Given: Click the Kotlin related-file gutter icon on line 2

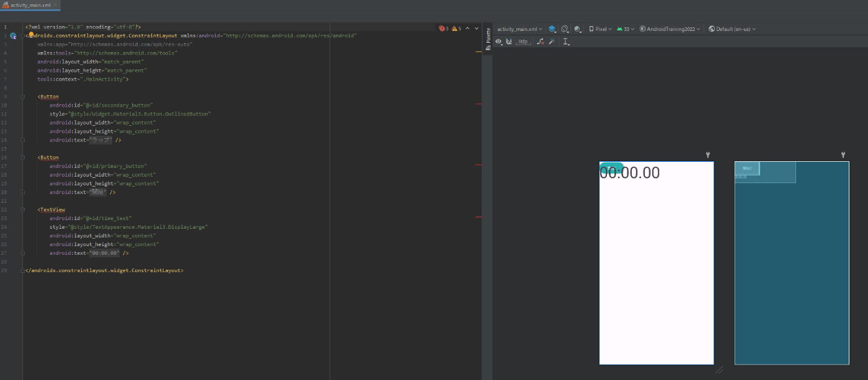Looking at the screenshot, I should point(13,36).
